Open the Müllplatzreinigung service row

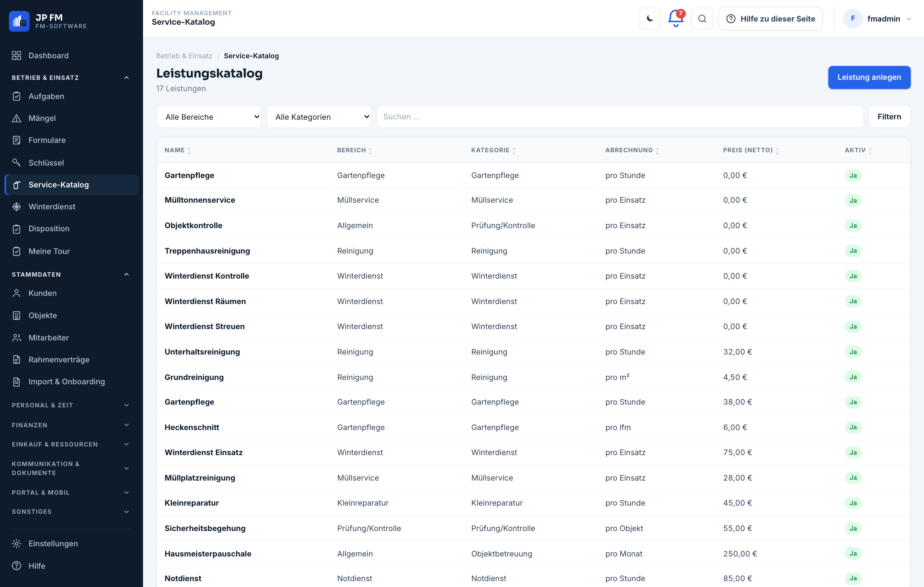point(533,478)
